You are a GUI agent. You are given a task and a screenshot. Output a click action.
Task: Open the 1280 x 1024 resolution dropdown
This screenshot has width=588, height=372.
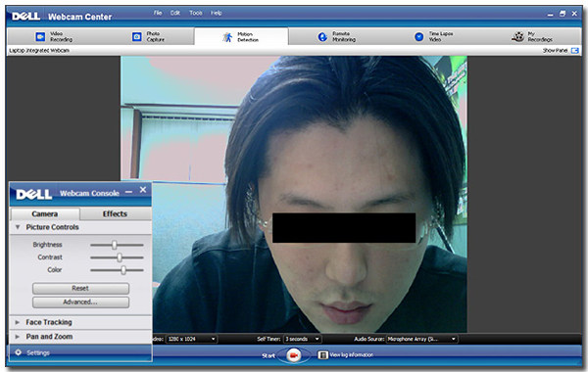pyautogui.click(x=191, y=339)
